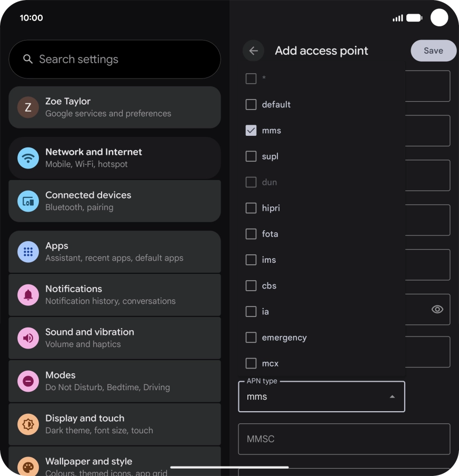Open the Apps grid icon
459x476 pixels.
pos(28,252)
